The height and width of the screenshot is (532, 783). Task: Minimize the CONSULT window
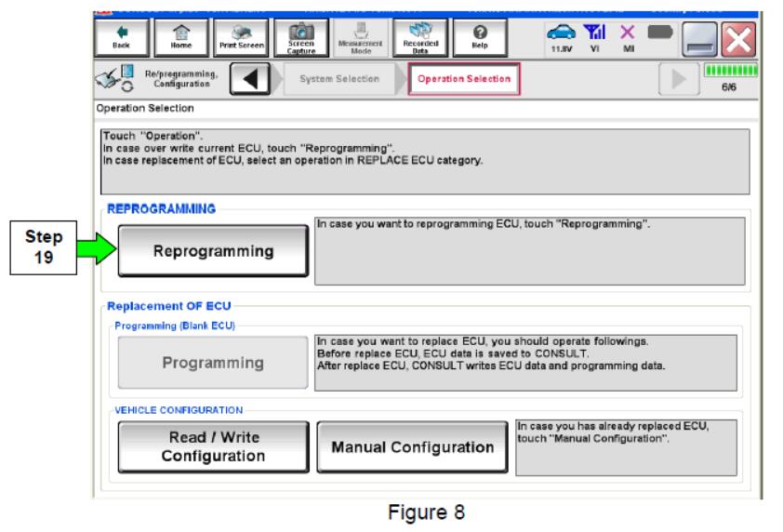pos(699,39)
